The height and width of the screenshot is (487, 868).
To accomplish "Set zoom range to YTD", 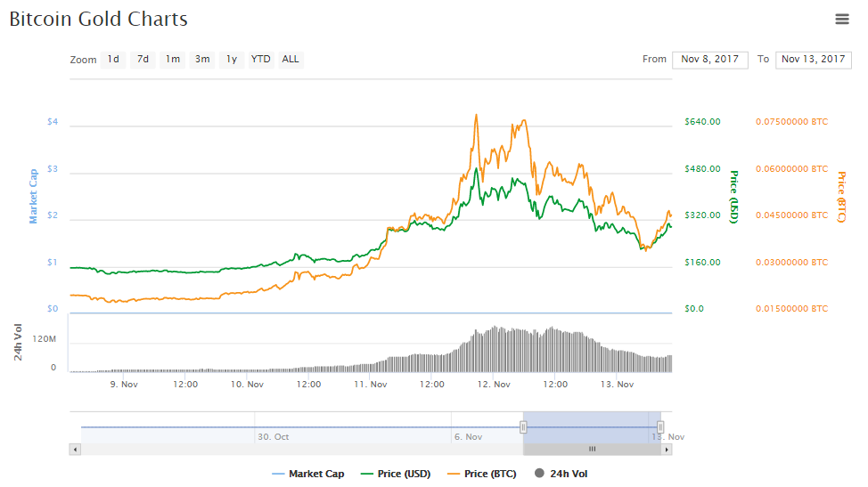I will pyautogui.click(x=261, y=59).
